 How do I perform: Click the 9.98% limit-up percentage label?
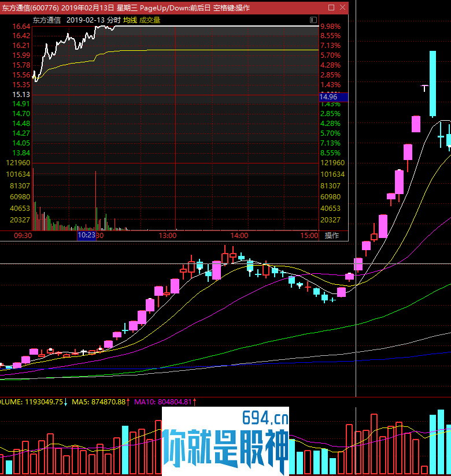coord(330,27)
